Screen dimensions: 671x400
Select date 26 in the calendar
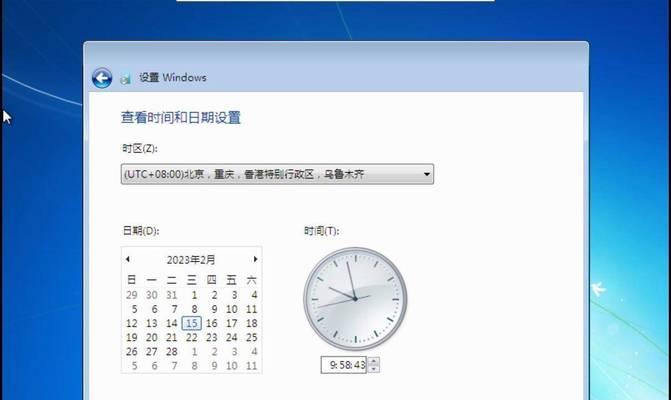click(132, 352)
